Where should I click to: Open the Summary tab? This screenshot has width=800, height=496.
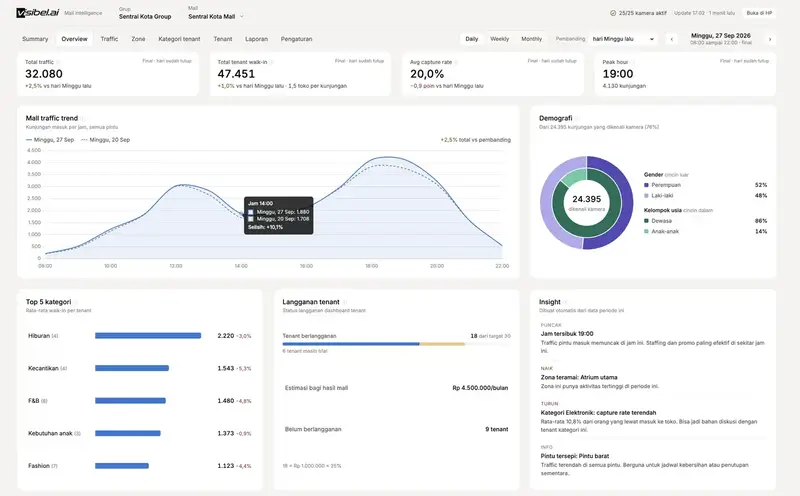click(35, 39)
